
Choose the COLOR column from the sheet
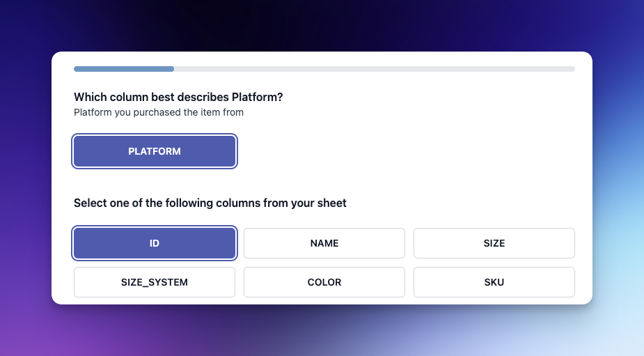coord(324,282)
